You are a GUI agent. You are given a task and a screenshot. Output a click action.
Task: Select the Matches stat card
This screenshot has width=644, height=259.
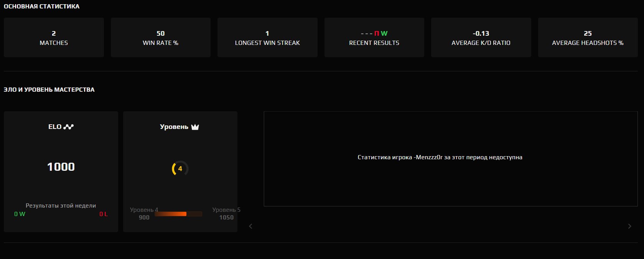click(54, 38)
